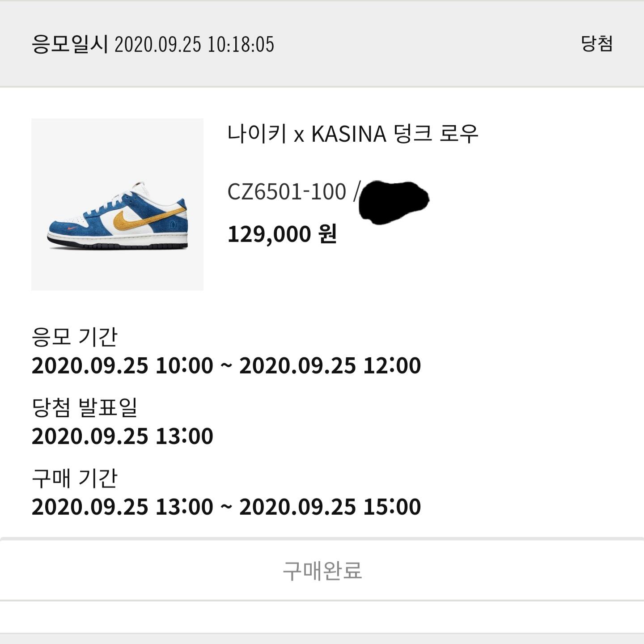Click the 당첨 발표일 heading

[84, 407]
